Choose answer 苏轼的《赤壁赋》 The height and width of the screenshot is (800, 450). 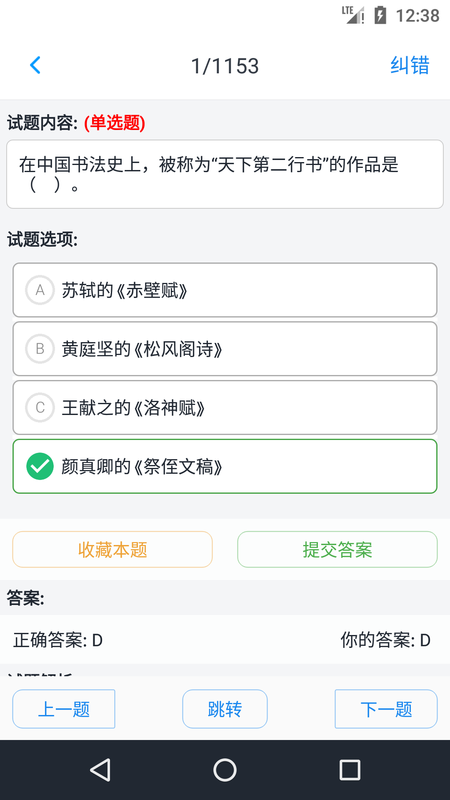pos(225,290)
